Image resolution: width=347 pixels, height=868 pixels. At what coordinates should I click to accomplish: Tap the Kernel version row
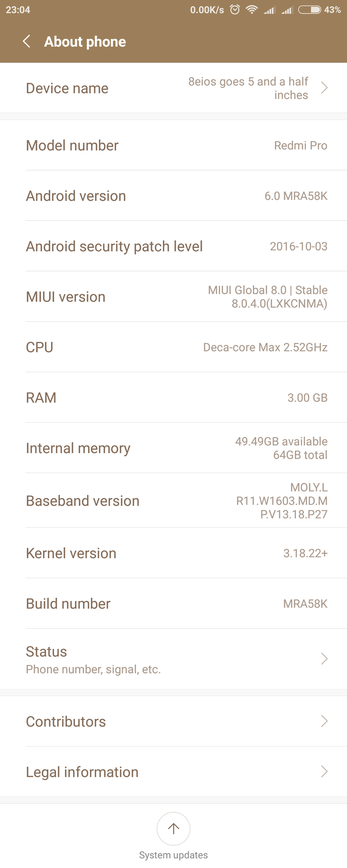pos(173,553)
